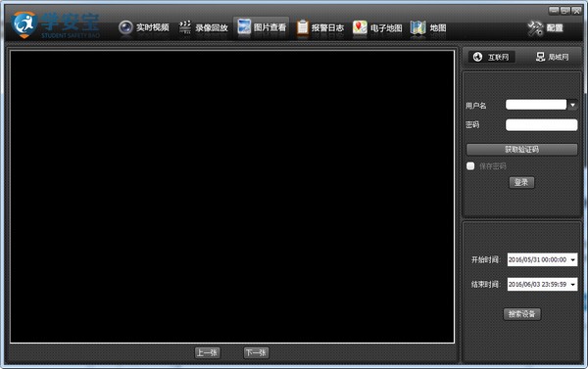Switch to the 互联网 tab
This screenshot has height=369, width=588.
click(x=491, y=57)
